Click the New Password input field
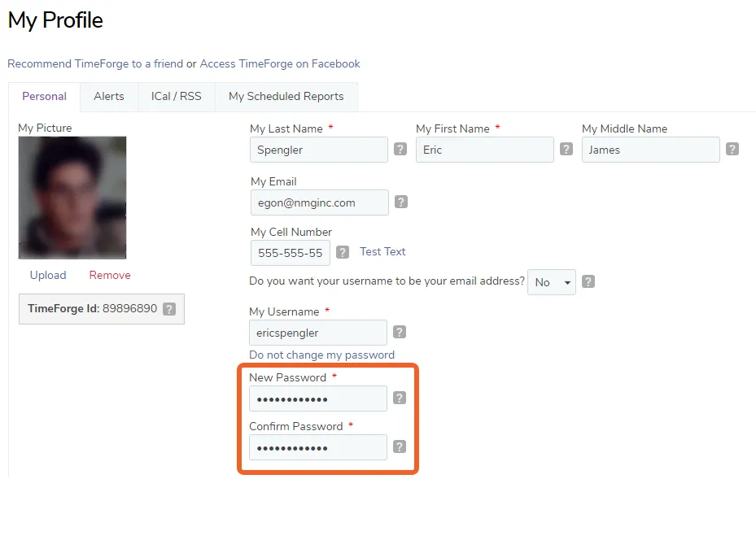This screenshot has height=553, width=756. 318,398
